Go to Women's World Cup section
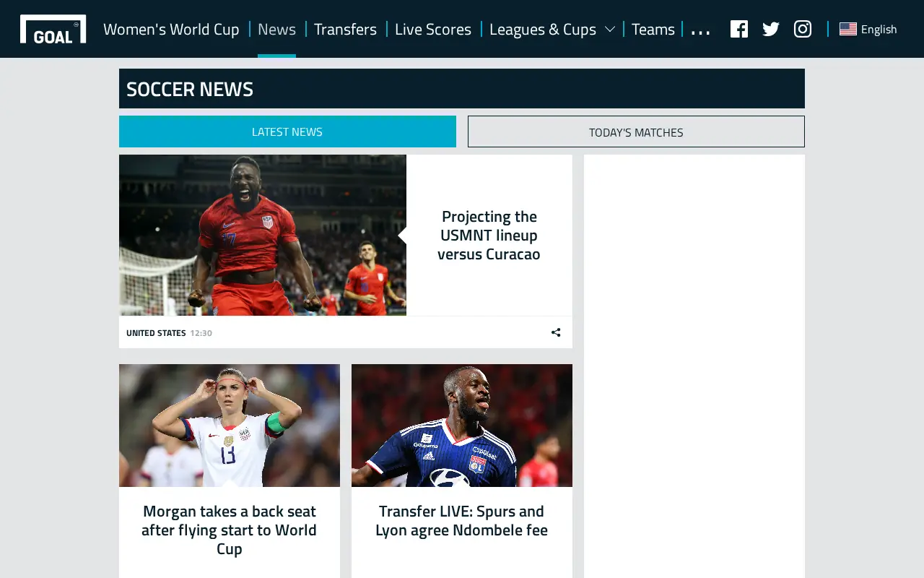 (171, 29)
